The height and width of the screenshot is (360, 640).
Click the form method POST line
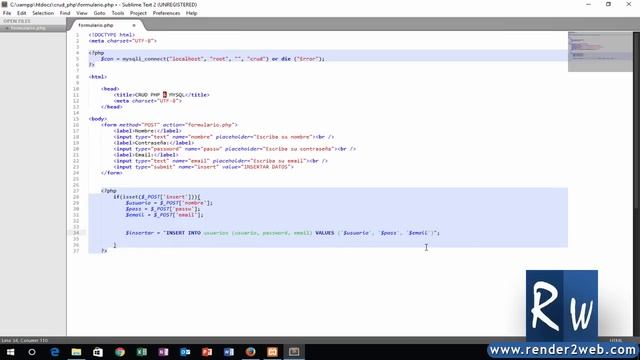pyautogui.click(x=169, y=125)
